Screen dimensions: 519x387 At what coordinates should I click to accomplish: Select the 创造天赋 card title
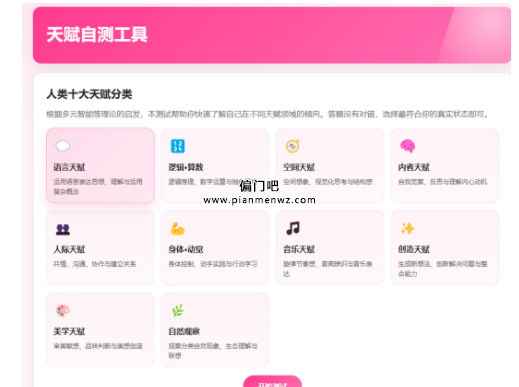pyautogui.click(x=414, y=249)
